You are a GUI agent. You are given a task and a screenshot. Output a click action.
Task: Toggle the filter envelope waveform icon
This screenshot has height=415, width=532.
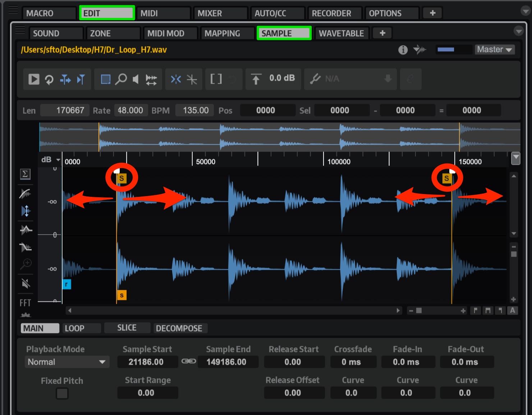(26, 247)
